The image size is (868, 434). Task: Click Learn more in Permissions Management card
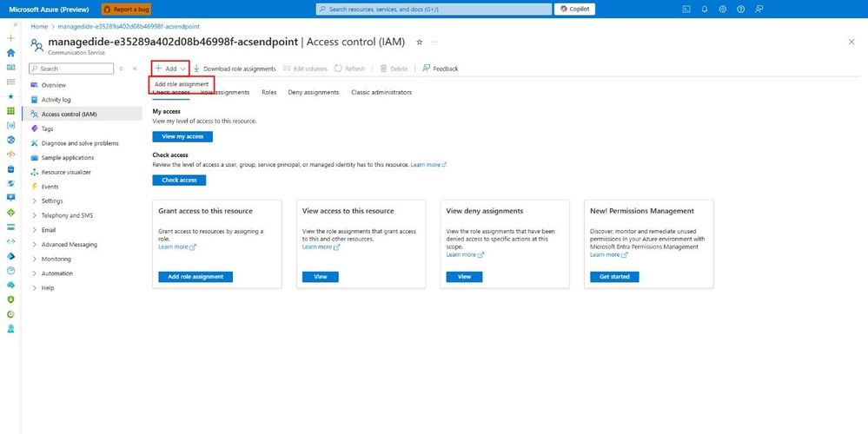tap(609, 255)
